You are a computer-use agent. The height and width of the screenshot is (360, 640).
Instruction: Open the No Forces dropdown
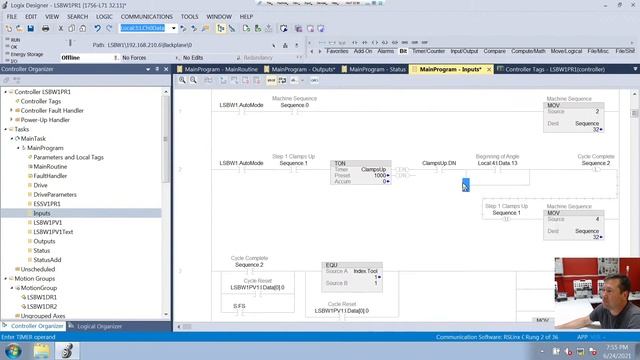(x=177, y=58)
